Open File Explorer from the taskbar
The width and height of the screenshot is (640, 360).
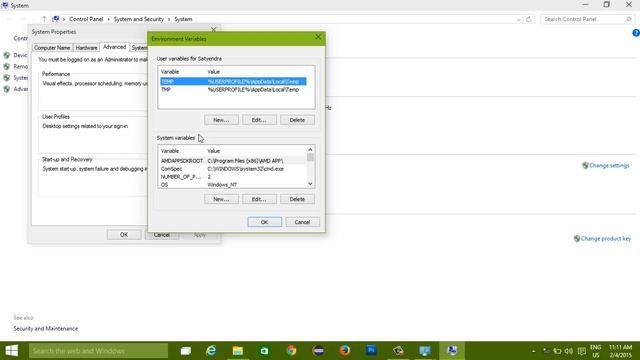(238, 351)
